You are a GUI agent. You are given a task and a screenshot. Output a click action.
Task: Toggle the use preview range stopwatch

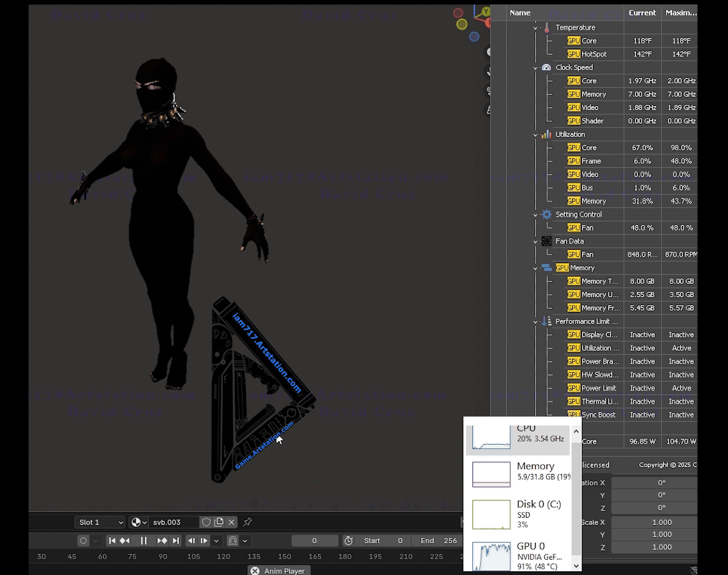(x=348, y=541)
